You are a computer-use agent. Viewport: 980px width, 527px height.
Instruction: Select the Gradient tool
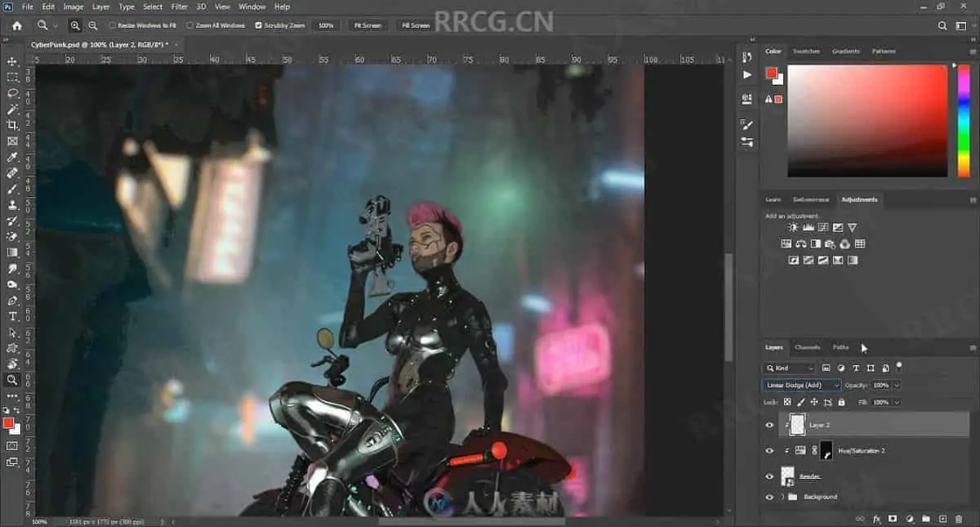(12, 252)
